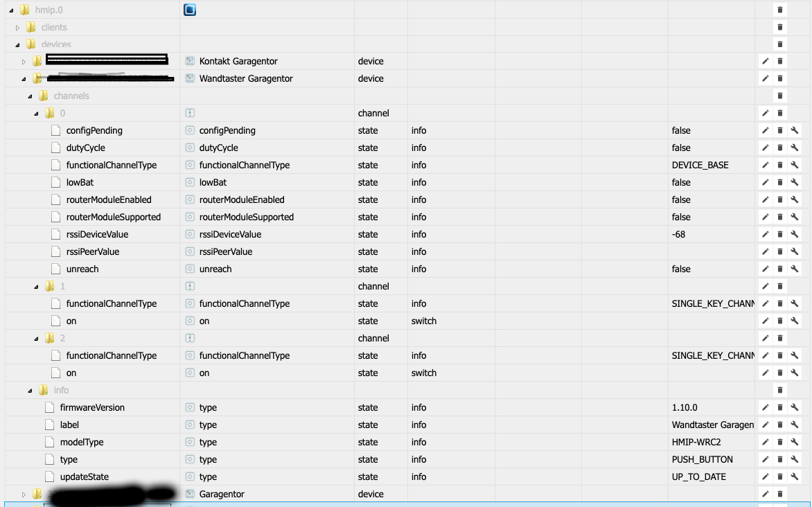Collapse channel 1 folder
Image resolution: width=812 pixels, height=507 pixels.
pyautogui.click(x=36, y=287)
